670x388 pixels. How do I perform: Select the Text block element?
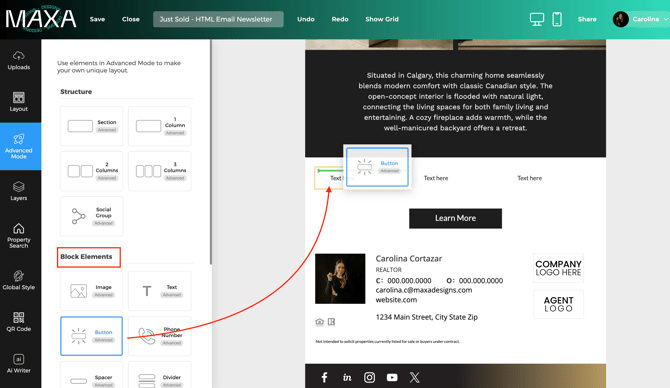point(160,291)
